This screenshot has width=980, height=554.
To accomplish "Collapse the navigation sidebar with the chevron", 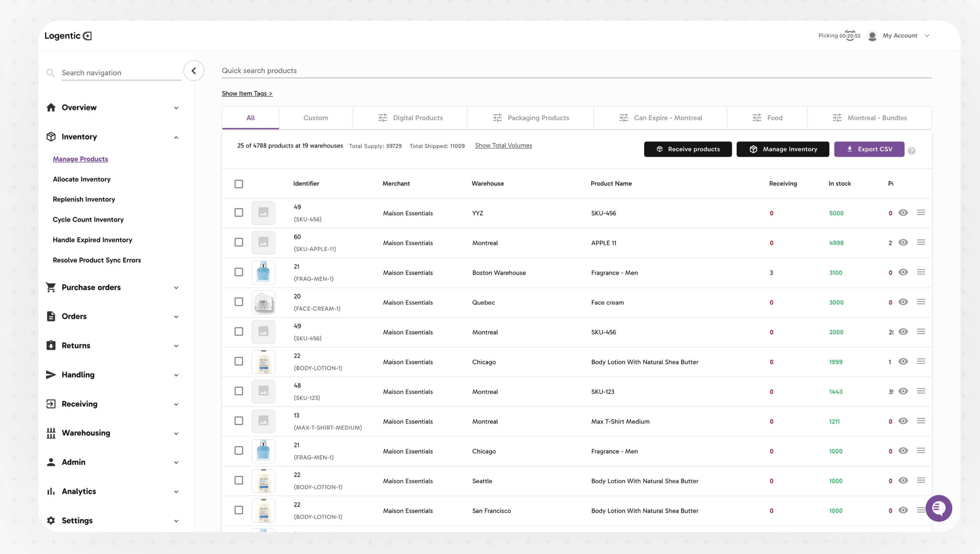I will (x=194, y=70).
